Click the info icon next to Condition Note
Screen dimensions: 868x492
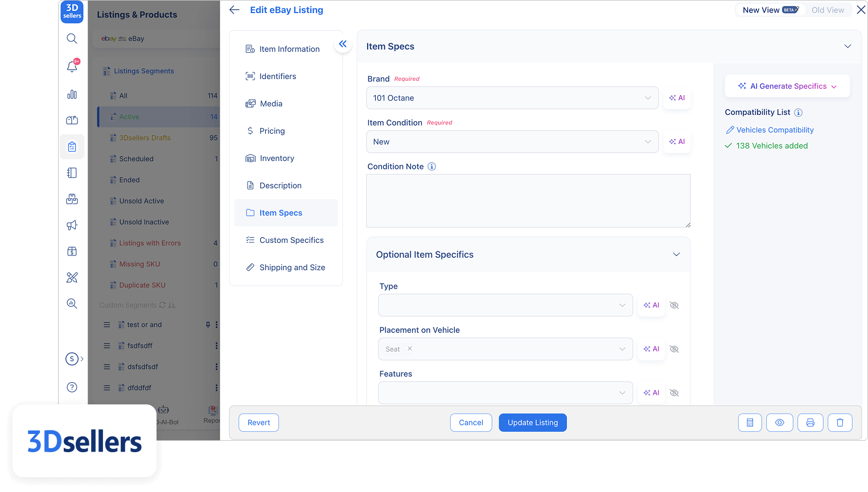432,167
